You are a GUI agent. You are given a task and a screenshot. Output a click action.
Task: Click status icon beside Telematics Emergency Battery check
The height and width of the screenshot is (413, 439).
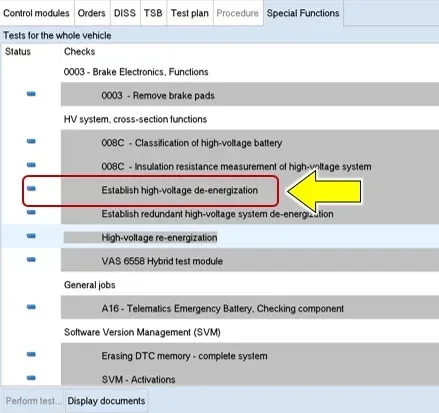click(x=31, y=307)
